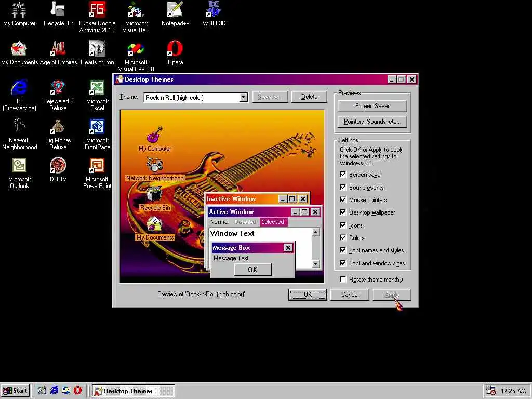Click the theme preview guitar image
This screenshot has height=399, width=532.
(x=222, y=196)
